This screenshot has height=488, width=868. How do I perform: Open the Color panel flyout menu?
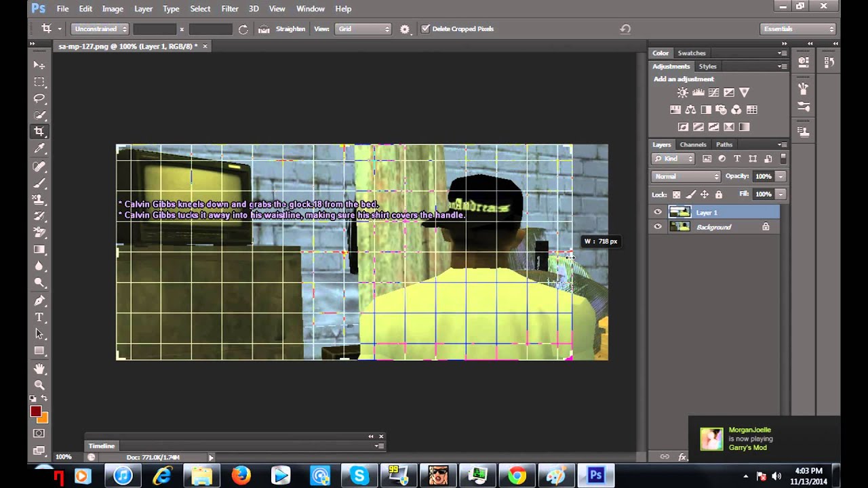point(782,53)
